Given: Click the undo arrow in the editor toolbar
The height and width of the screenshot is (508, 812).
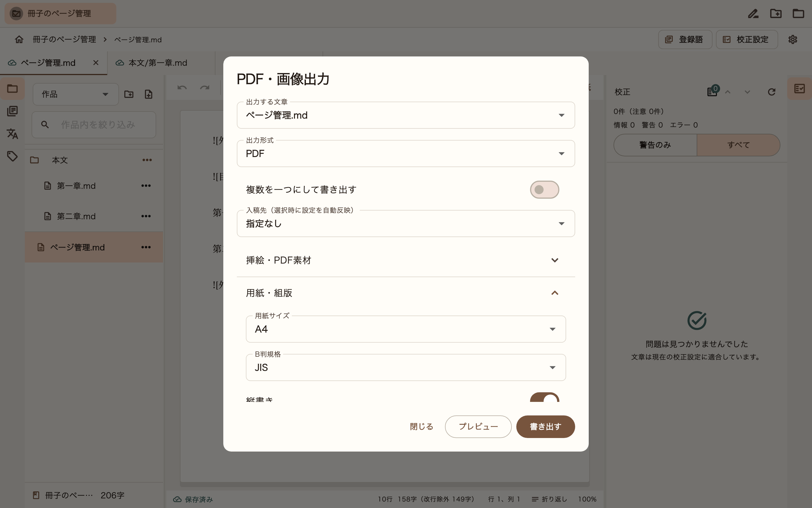Looking at the screenshot, I should click(x=182, y=88).
